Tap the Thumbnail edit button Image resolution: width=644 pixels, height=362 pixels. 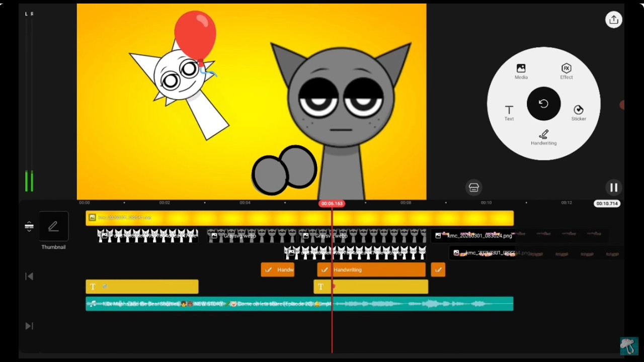(53, 227)
